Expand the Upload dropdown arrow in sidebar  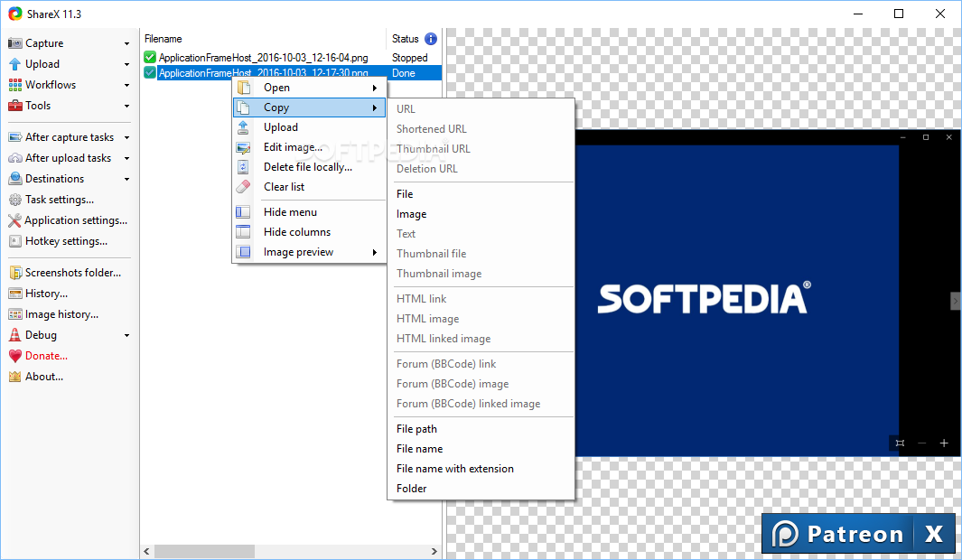(127, 64)
